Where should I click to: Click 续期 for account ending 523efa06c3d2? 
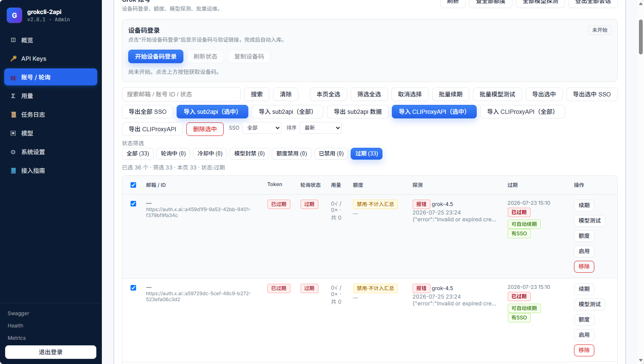point(584,289)
